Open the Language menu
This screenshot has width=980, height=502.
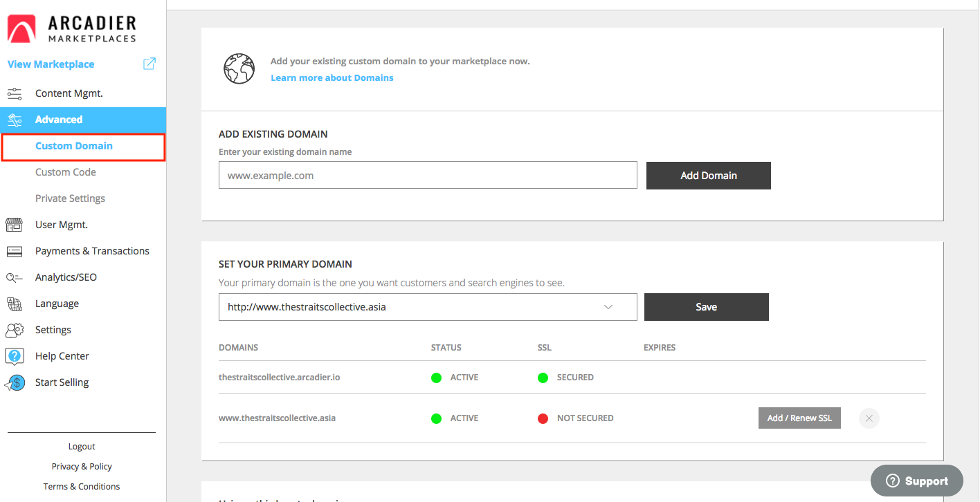(x=57, y=304)
